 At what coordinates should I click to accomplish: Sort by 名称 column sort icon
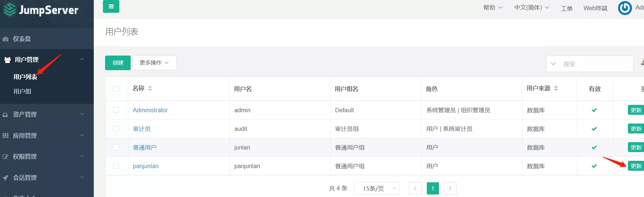click(x=150, y=88)
